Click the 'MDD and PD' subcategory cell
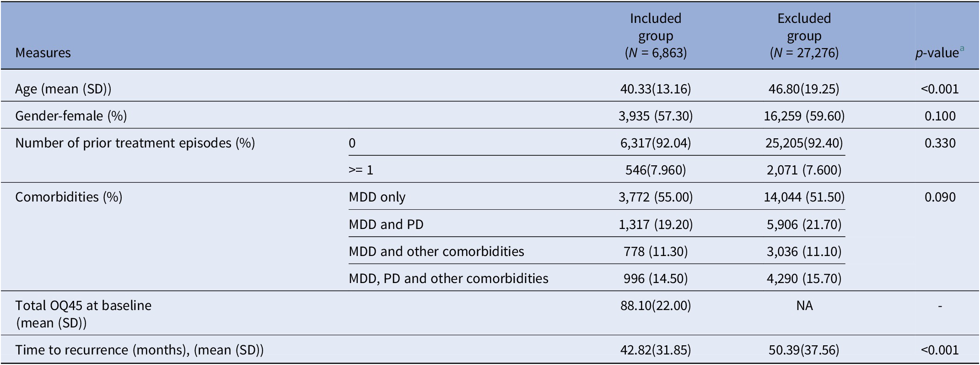Screen dimensions: 980x365 pos(386,224)
